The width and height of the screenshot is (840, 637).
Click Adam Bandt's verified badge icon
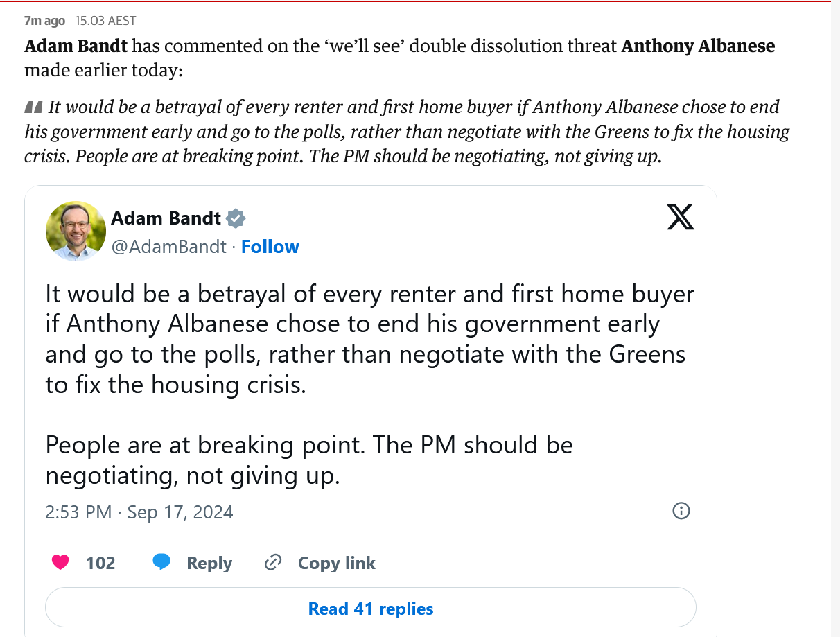click(236, 218)
